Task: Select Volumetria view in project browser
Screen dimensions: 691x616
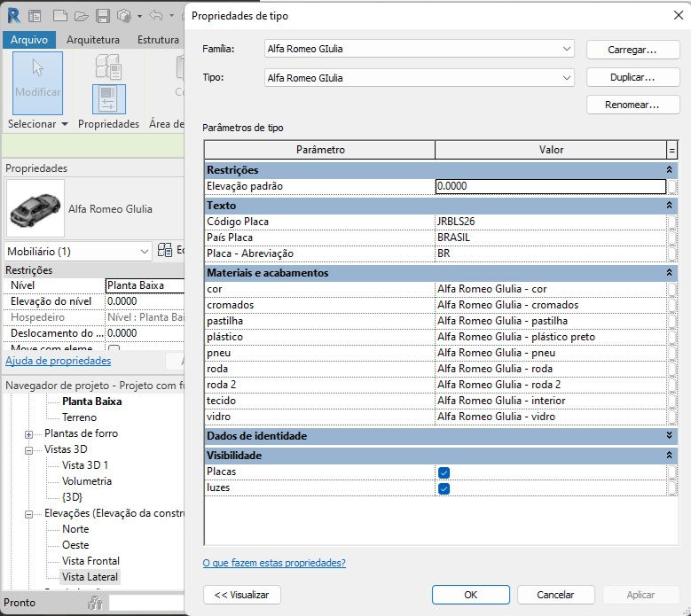Action: (86, 481)
